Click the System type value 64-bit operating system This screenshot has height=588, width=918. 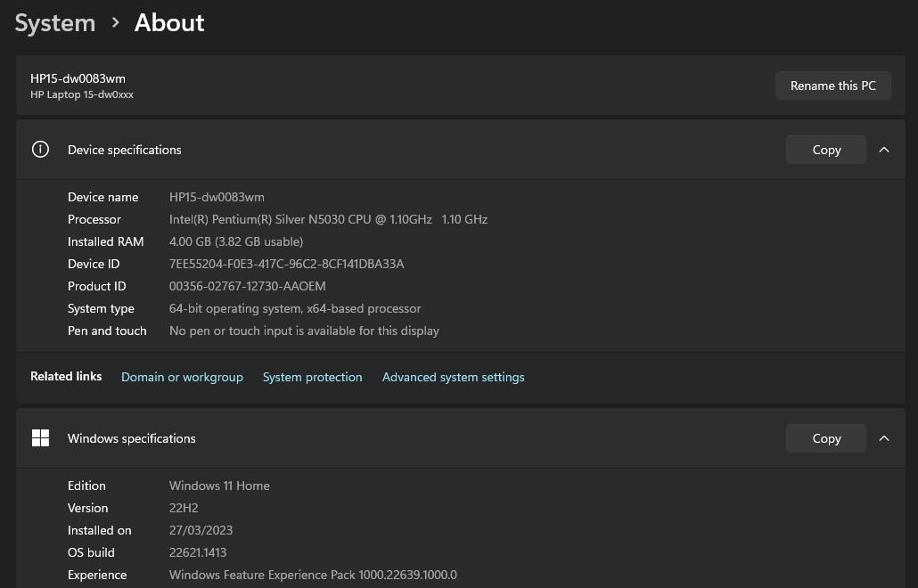pos(295,308)
